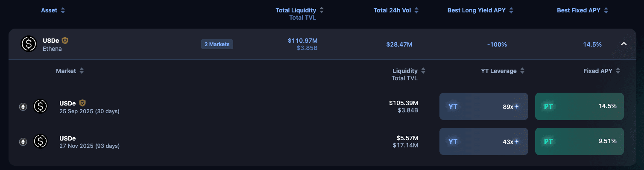Sort by Total 24h Vol column

[x=396, y=10]
